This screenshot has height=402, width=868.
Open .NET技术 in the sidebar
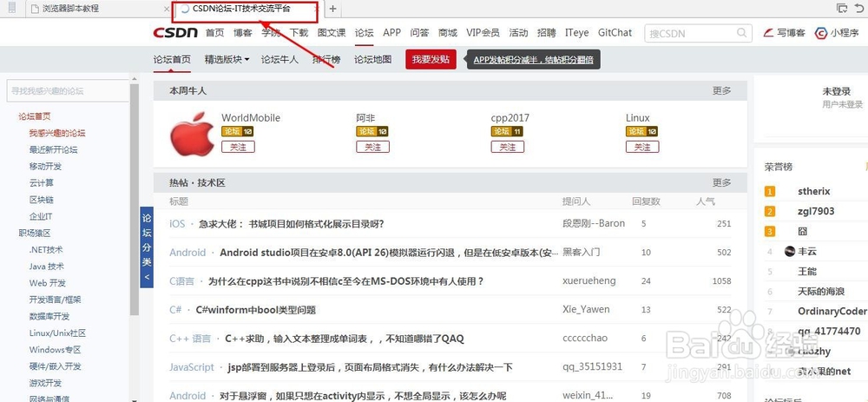tap(46, 250)
